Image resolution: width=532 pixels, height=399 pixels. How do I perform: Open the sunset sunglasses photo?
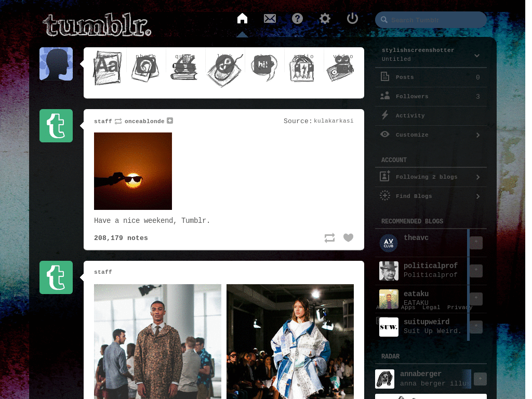pyautogui.click(x=133, y=171)
